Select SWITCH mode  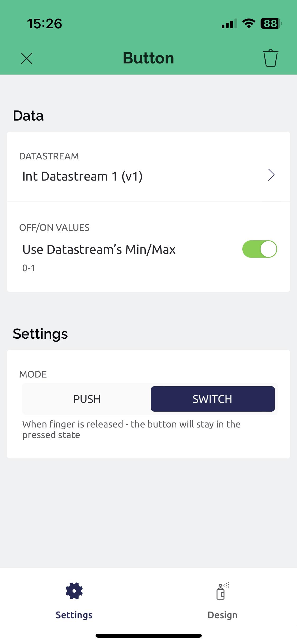(213, 399)
